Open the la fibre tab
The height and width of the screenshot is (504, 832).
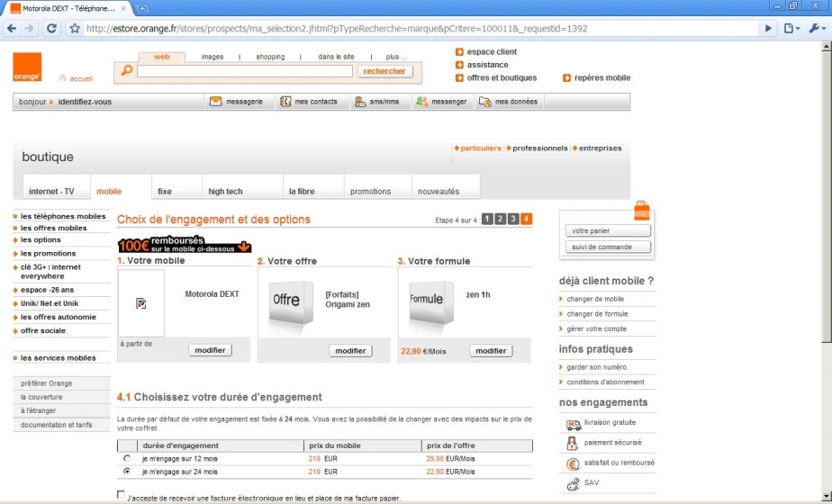click(313, 187)
